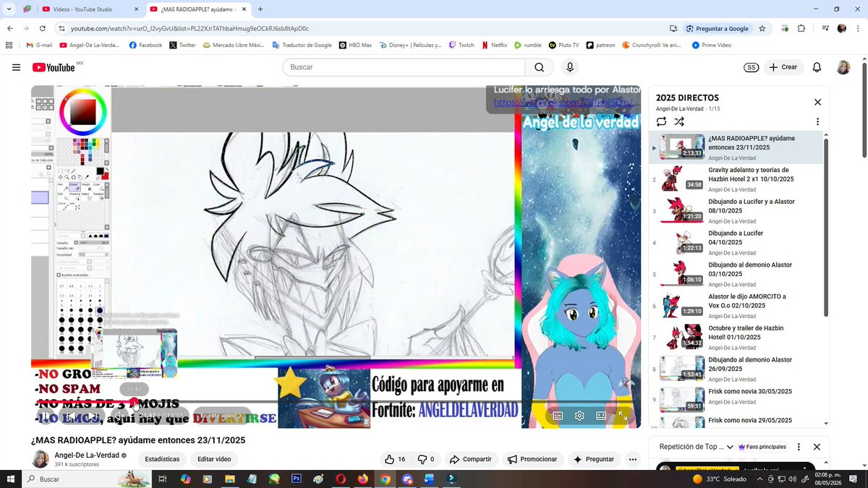Focus the Buscar search field
This screenshot has height=488, width=868.
(404, 67)
